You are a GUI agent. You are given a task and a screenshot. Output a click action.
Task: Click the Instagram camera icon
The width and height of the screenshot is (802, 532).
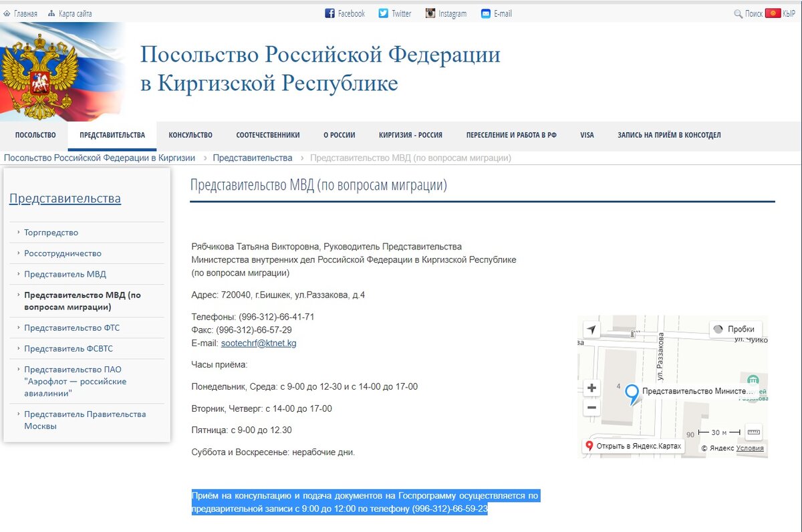tap(430, 13)
